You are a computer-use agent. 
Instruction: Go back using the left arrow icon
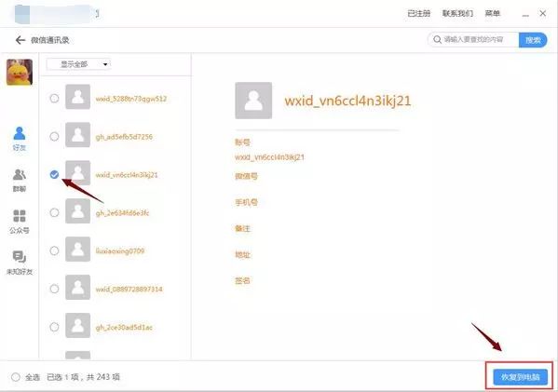pos(20,40)
